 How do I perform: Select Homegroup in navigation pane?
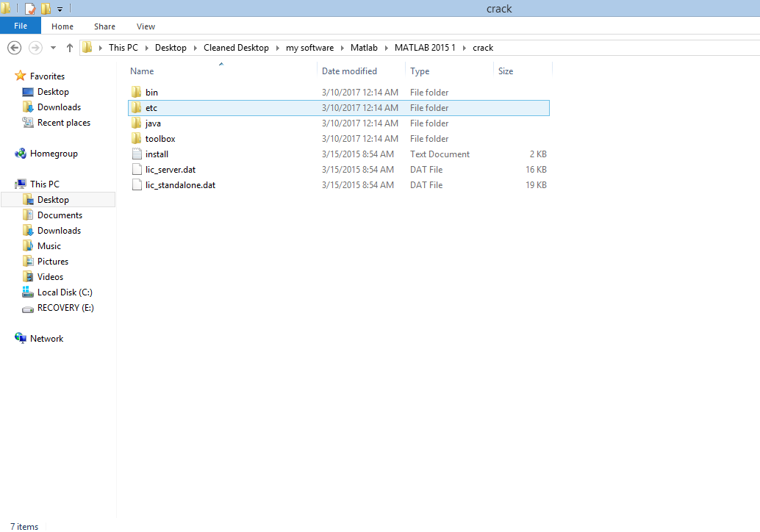coord(54,154)
